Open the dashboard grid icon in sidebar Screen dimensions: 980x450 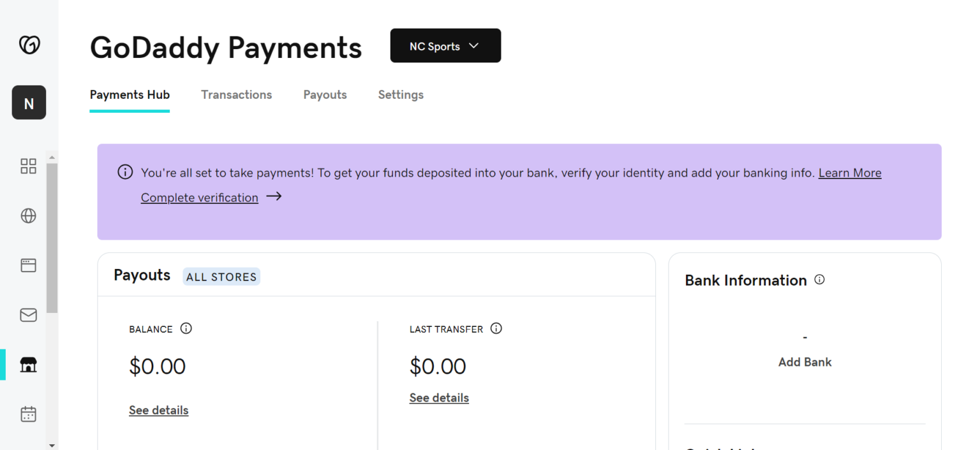point(29,166)
